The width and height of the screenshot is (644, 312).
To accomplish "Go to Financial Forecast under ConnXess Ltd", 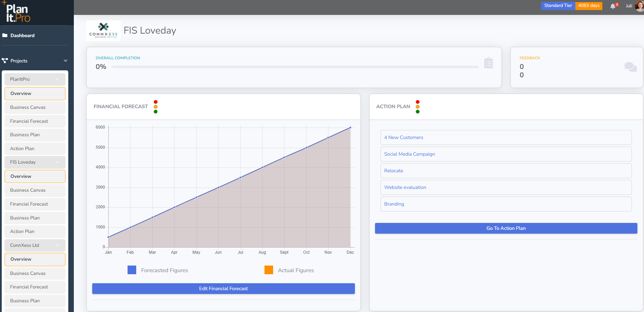I will (35, 287).
